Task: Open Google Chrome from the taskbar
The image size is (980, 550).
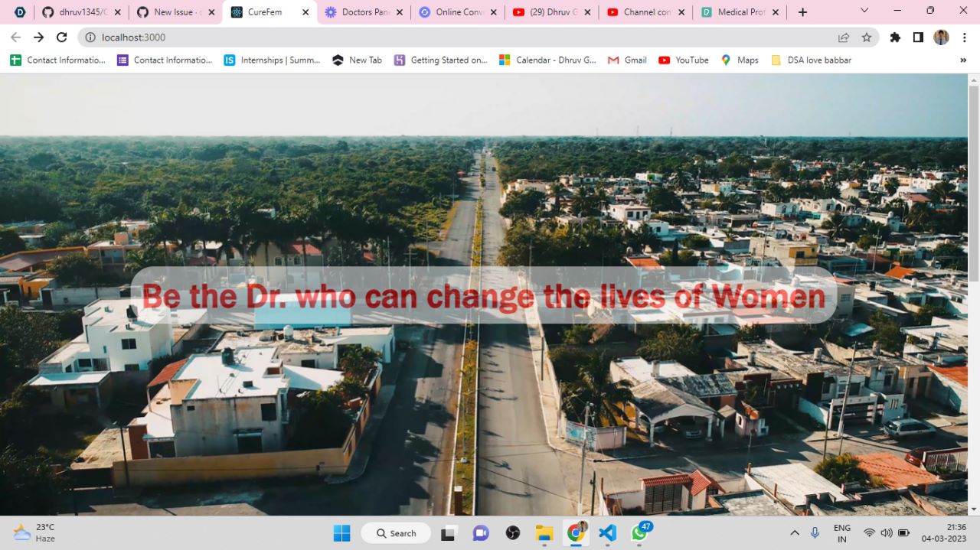Action: click(576, 533)
